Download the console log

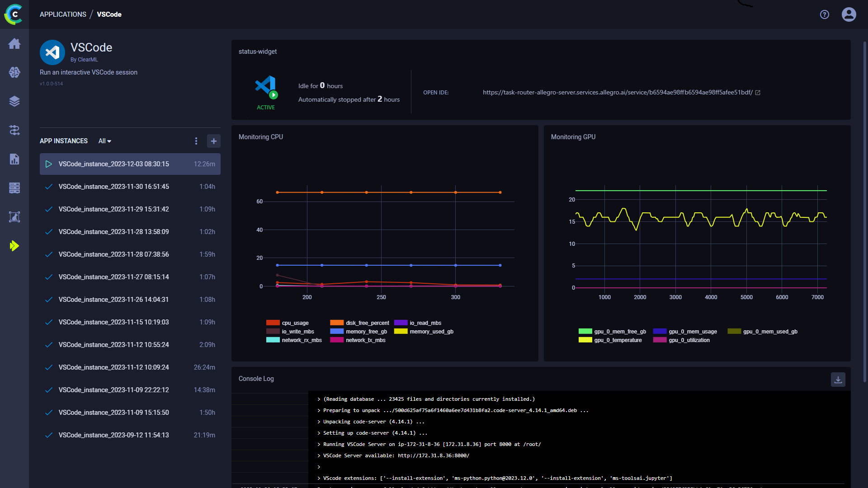point(838,380)
